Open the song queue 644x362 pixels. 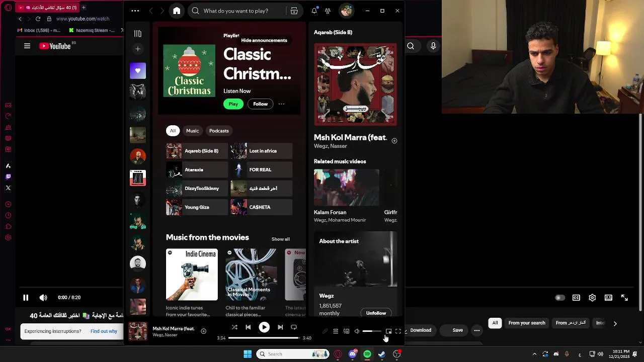[336, 331]
